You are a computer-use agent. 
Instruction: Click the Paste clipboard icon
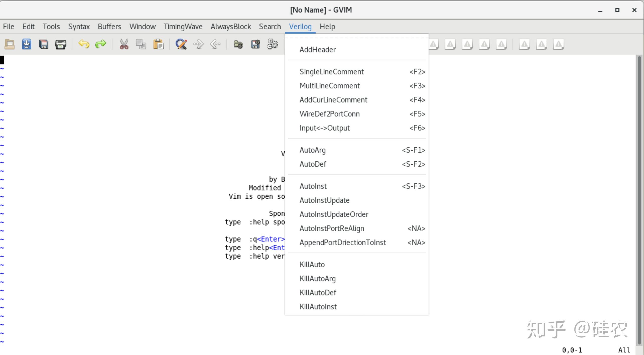[158, 44]
